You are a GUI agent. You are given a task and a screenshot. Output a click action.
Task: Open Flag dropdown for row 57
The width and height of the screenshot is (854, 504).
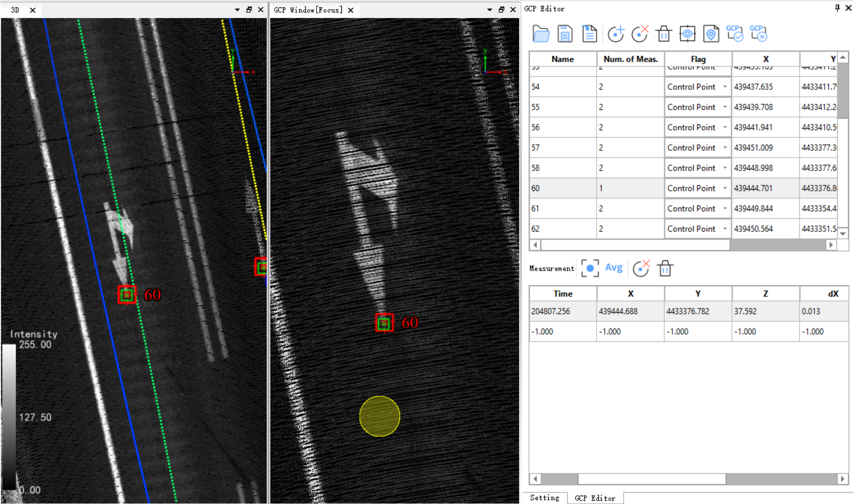tap(725, 147)
